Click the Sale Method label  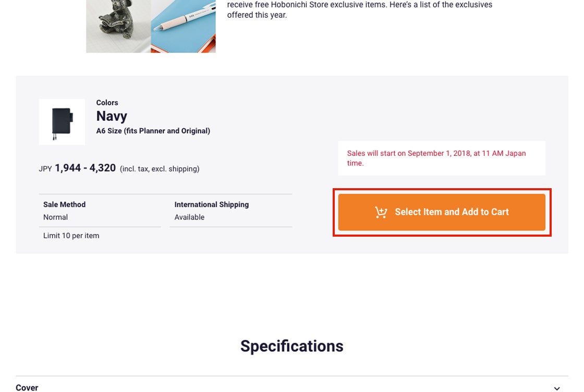point(64,204)
